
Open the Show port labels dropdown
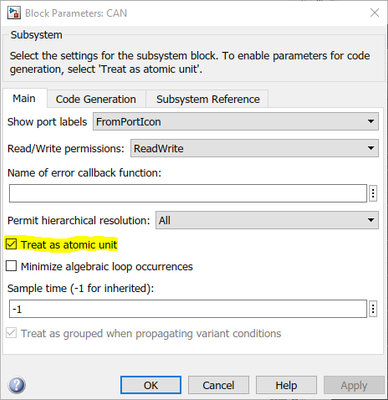click(236, 122)
